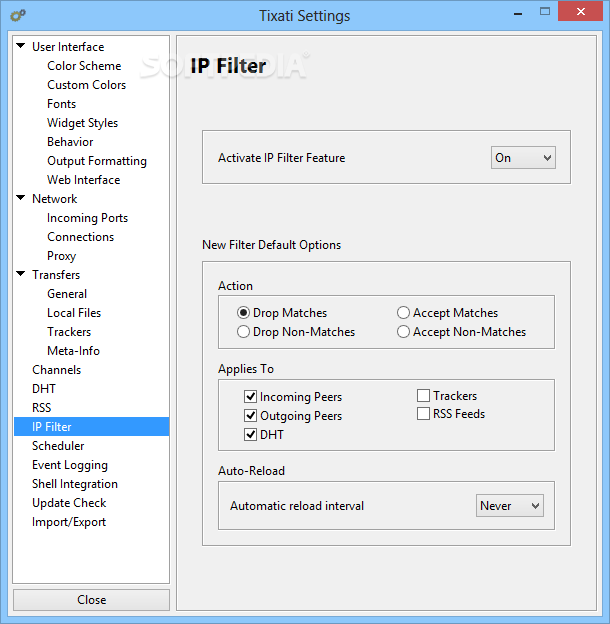Open the Color Scheme settings page

84,66
